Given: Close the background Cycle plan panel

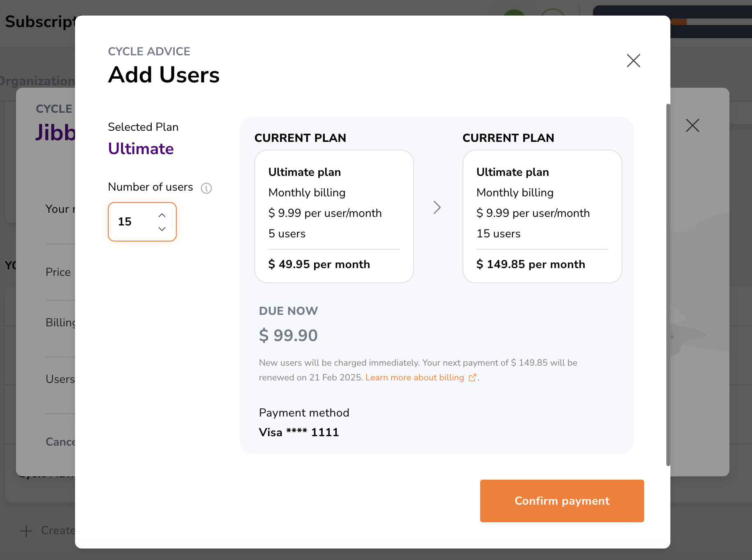Looking at the screenshot, I should [693, 125].
